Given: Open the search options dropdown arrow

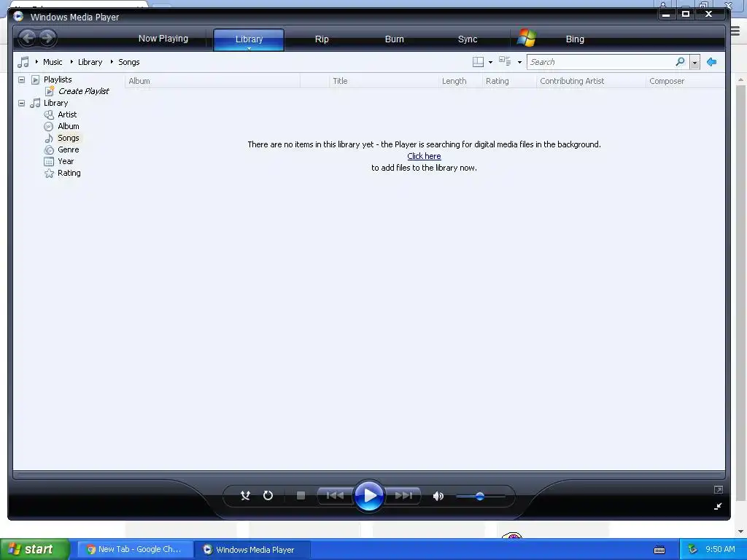Looking at the screenshot, I should (x=694, y=63).
